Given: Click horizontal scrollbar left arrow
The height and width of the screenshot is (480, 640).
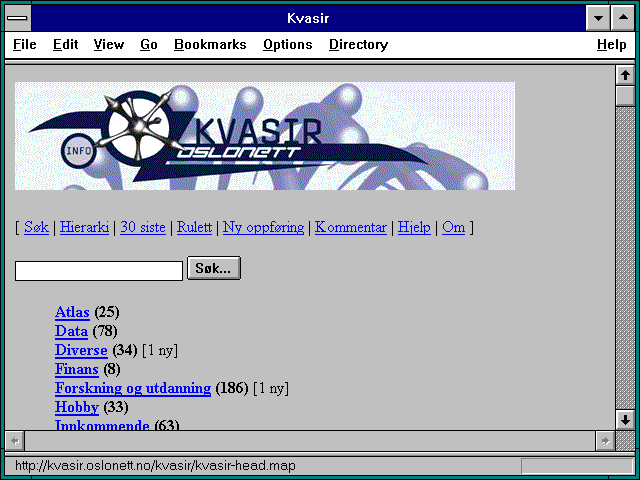Looking at the screenshot, I should (x=15, y=441).
